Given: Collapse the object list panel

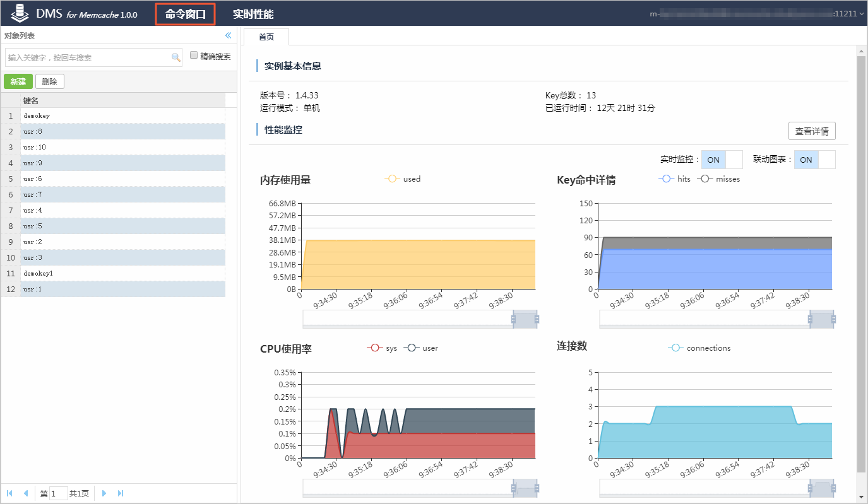Looking at the screenshot, I should coord(229,35).
